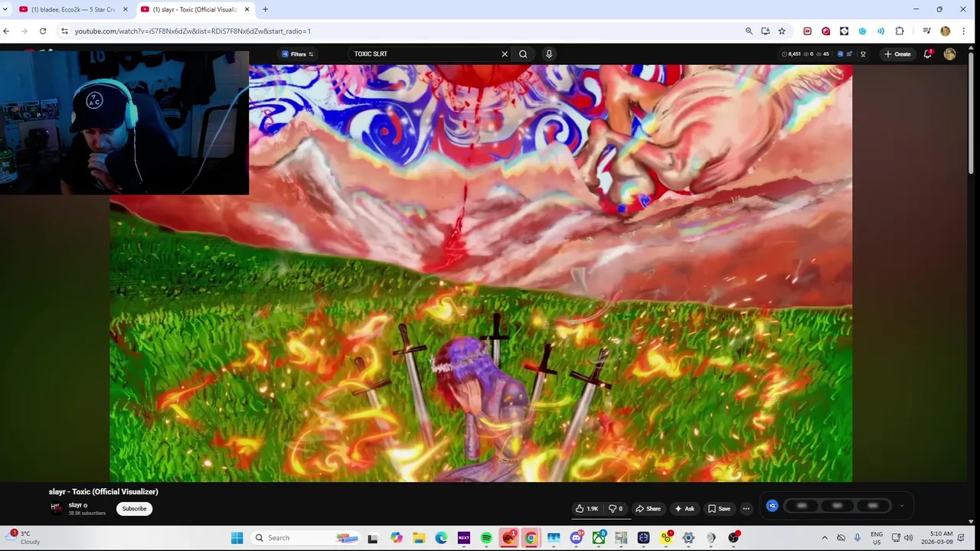Click the blue IQ icon by video actions
Viewport: 980px width, 551px height.
pos(773,506)
